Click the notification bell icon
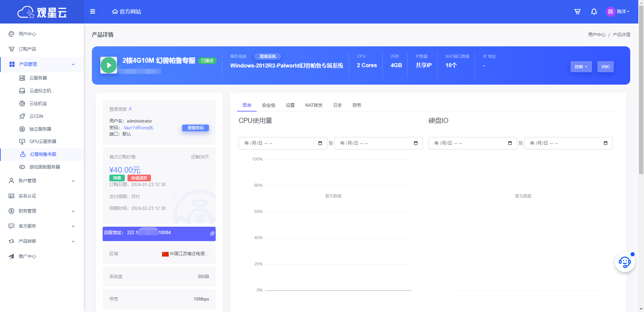 pos(594,12)
